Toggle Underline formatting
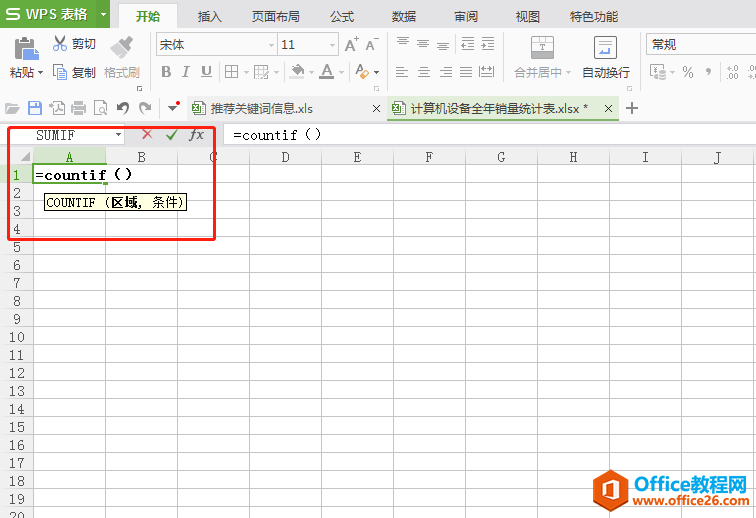Image resolution: width=756 pixels, height=518 pixels. [x=206, y=72]
